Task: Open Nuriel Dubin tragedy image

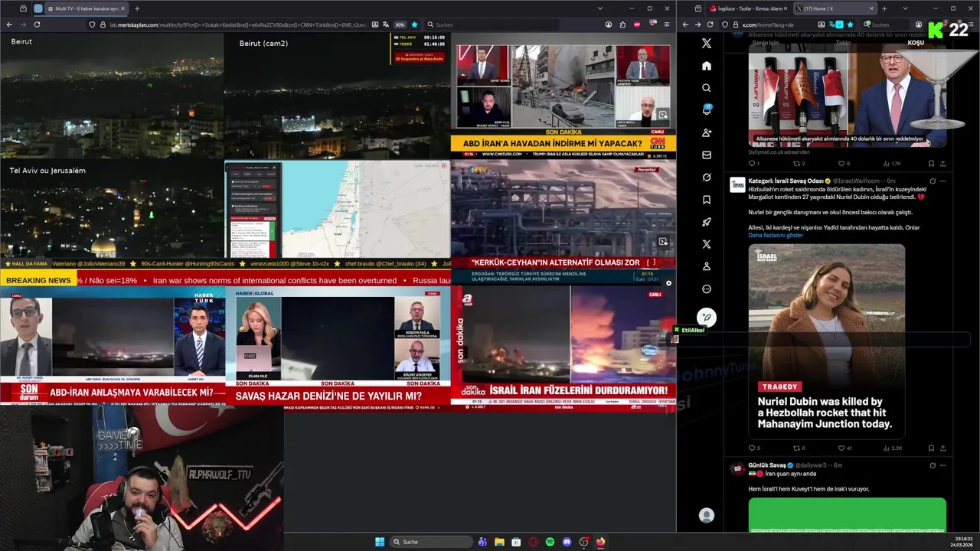Action: 826,341
